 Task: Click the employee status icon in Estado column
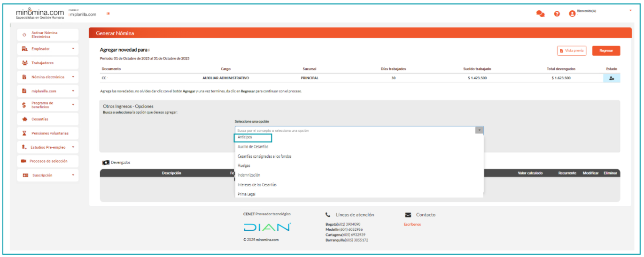coord(611,78)
